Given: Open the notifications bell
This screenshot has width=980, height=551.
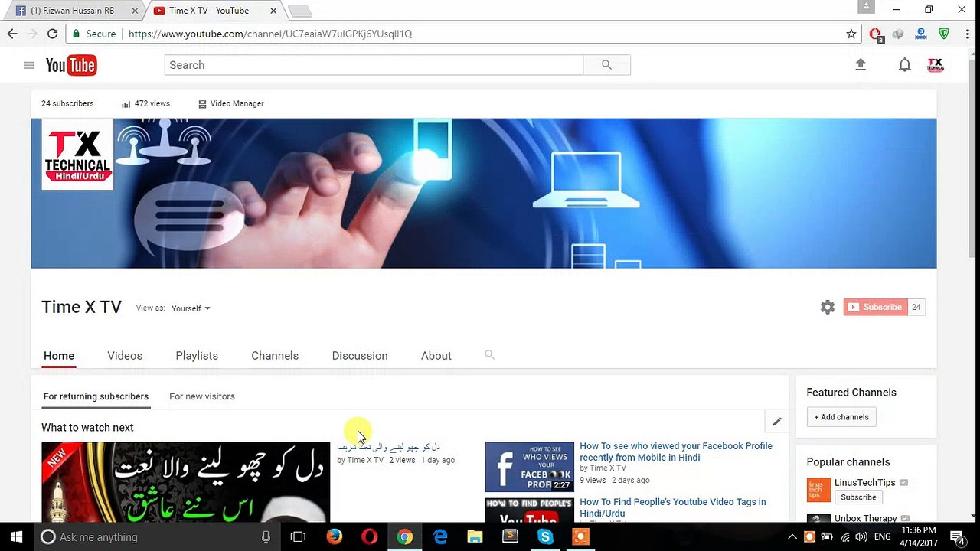Looking at the screenshot, I should (905, 65).
